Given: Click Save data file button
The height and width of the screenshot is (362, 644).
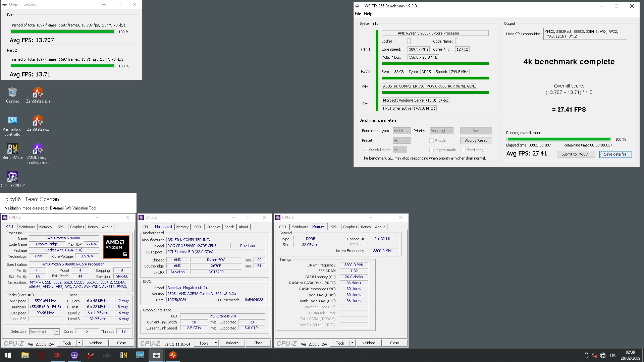Looking at the screenshot, I should pyautogui.click(x=615, y=155).
